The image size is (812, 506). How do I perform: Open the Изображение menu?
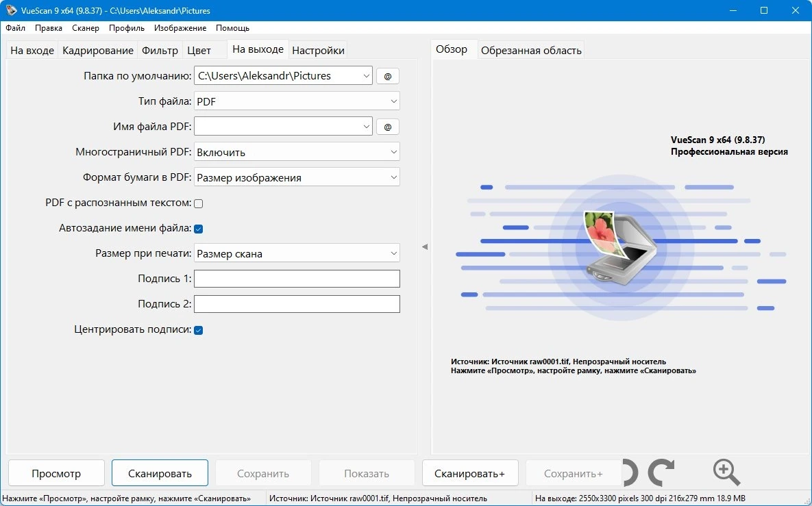180,28
